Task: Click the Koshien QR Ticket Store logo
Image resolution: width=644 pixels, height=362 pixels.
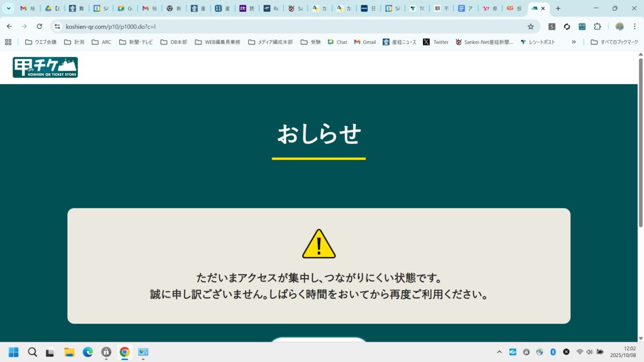Action: [x=45, y=68]
